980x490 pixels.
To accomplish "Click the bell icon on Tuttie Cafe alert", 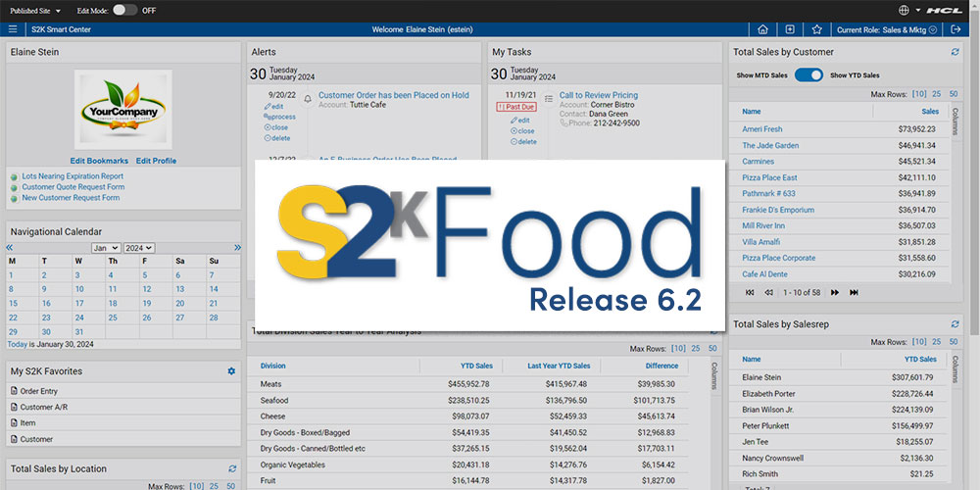I will point(307,99).
